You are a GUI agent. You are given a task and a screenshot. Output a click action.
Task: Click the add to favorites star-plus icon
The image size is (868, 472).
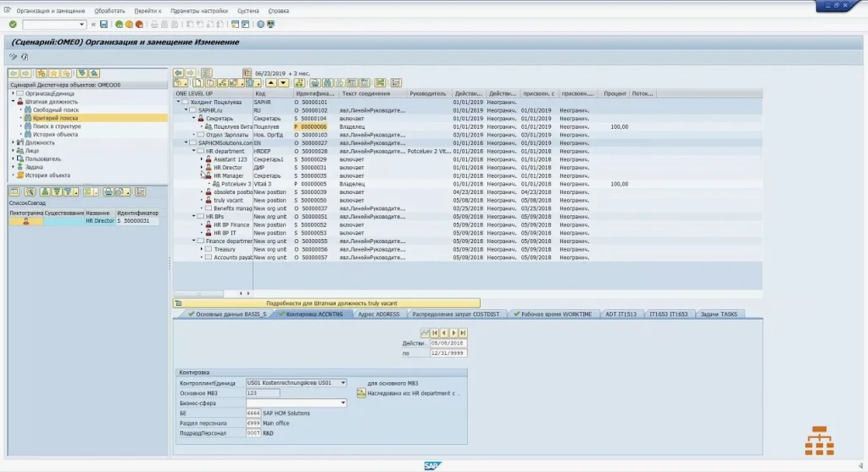tap(42, 73)
